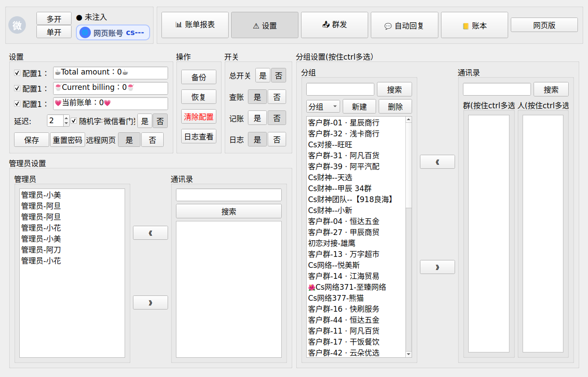Click the 保存 button
This screenshot has width=588, height=377.
(x=32, y=140)
